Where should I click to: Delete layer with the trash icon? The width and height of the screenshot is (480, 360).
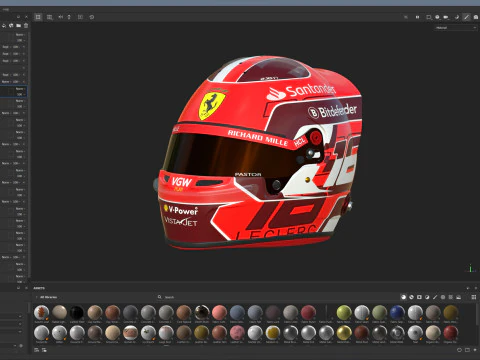[26, 26]
